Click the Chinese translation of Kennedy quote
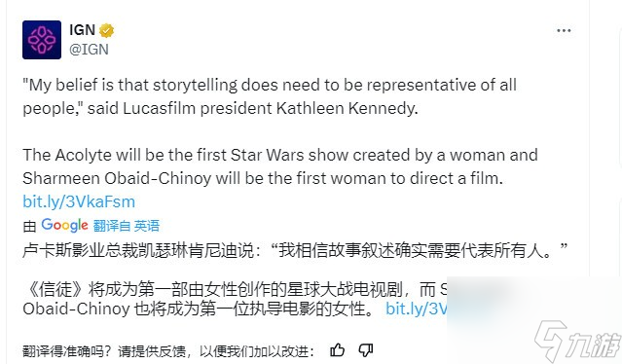 295,250
